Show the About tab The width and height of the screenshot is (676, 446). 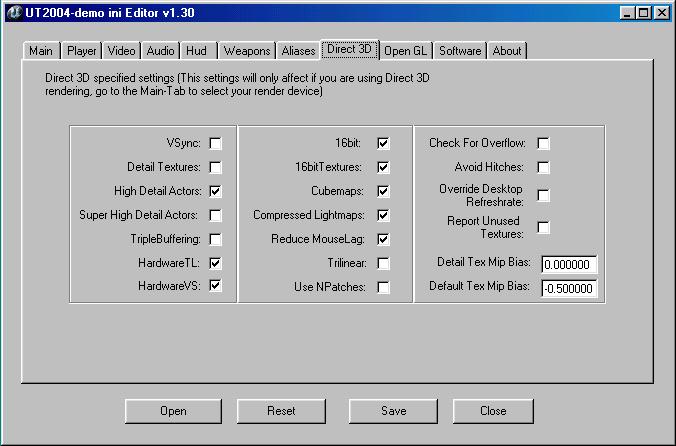[507, 51]
